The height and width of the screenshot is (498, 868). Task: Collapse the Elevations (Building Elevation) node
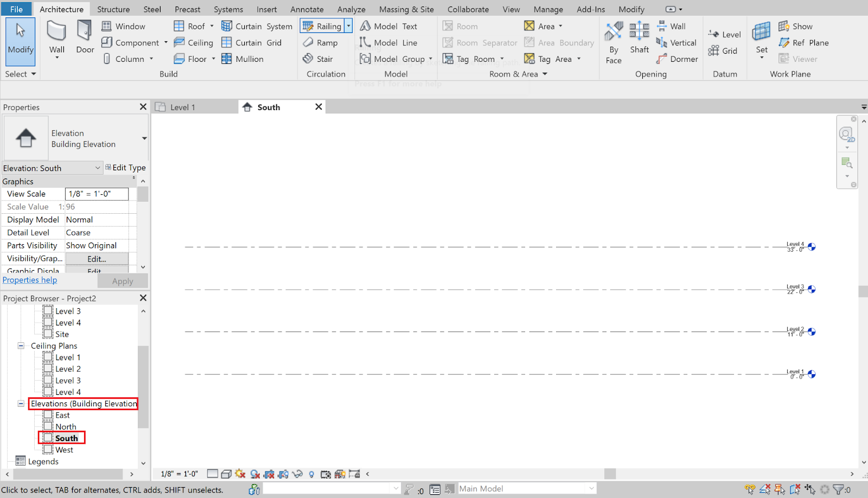point(21,404)
